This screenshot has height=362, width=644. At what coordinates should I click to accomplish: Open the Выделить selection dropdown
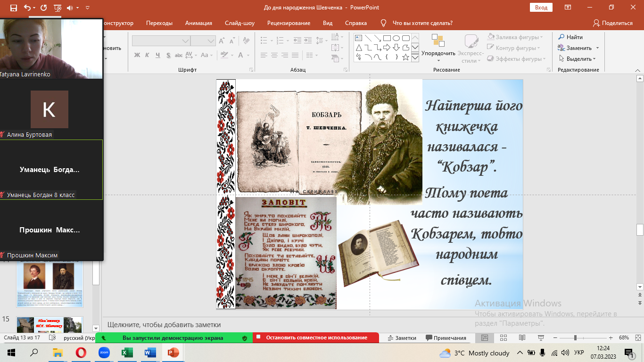pos(578,59)
